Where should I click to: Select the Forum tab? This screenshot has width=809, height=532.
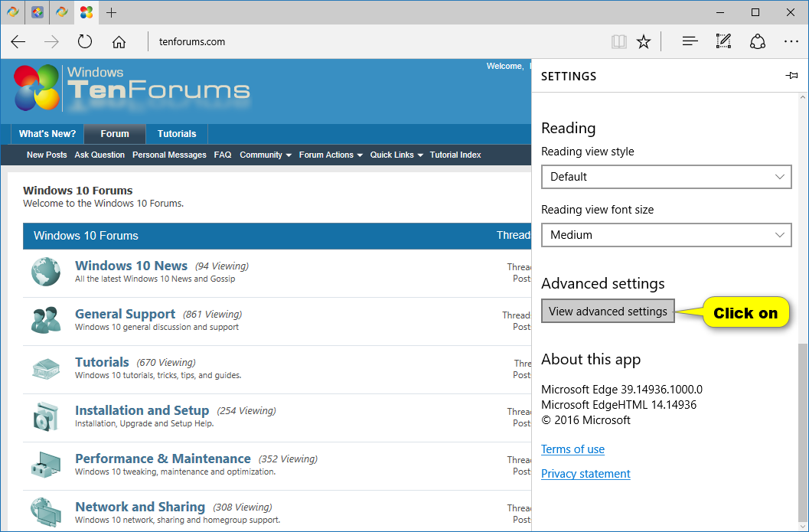click(x=115, y=134)
